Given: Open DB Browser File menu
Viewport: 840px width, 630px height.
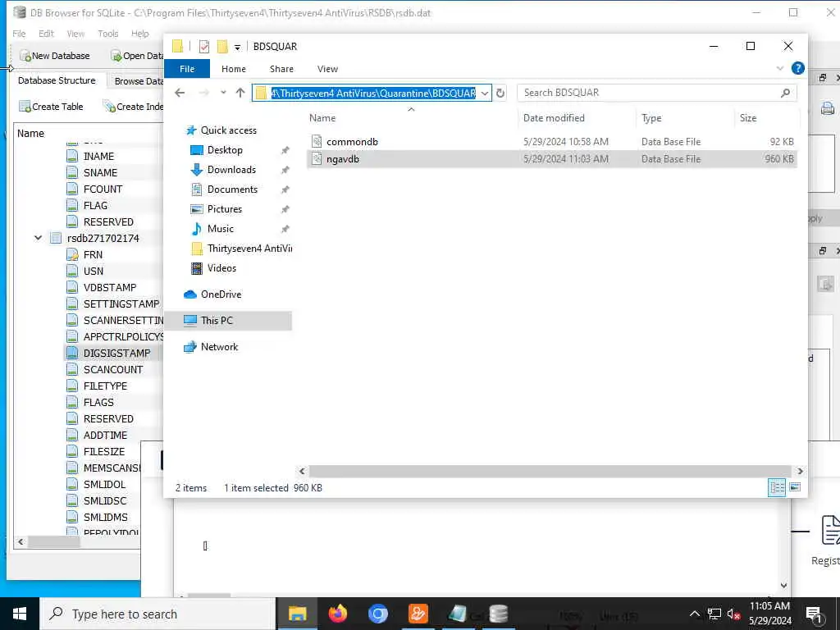Looking at the screenshot, I should click(x=19, y=33).
